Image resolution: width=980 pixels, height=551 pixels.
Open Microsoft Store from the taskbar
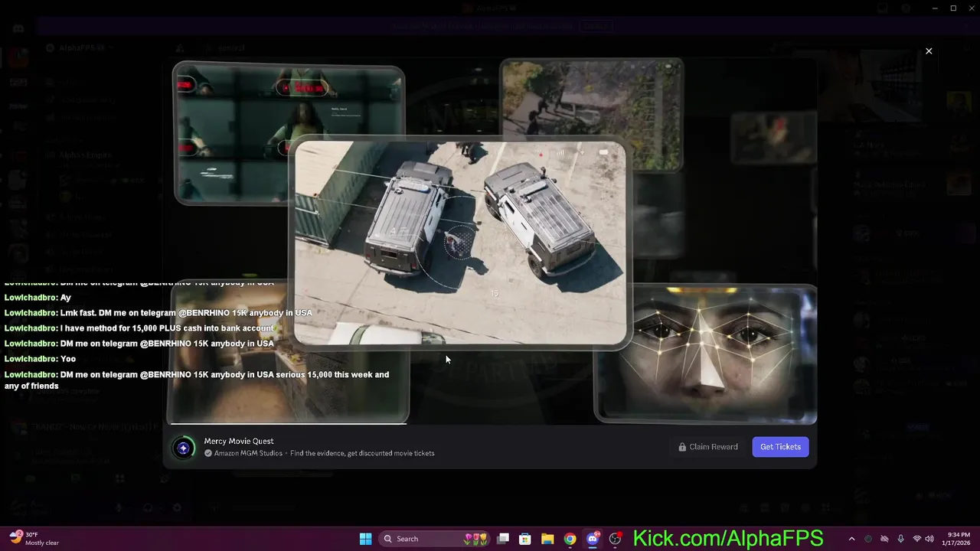525,539
